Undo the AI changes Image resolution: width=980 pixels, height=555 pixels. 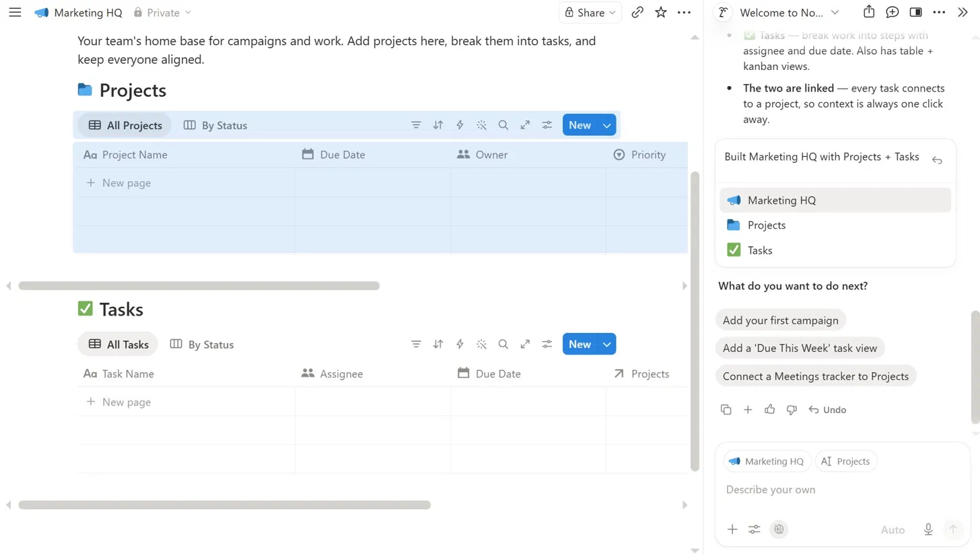pos(827,410)
